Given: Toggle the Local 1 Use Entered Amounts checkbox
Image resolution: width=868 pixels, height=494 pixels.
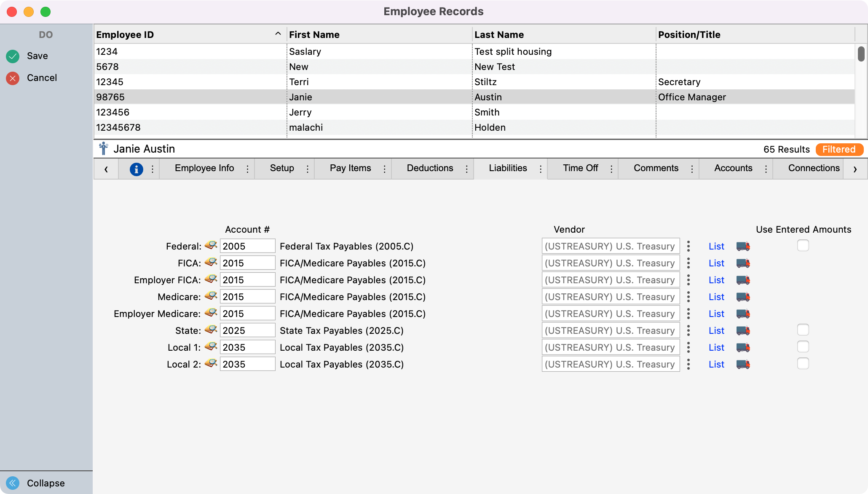Looking at the screenshot, I should coord(803,347).
